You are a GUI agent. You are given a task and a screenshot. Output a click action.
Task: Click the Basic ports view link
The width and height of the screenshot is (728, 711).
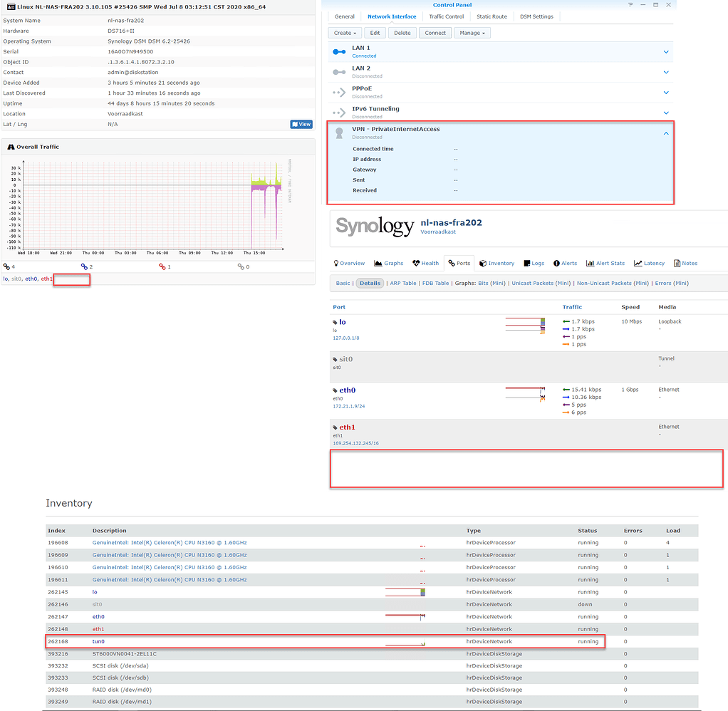tap(343, 284)
